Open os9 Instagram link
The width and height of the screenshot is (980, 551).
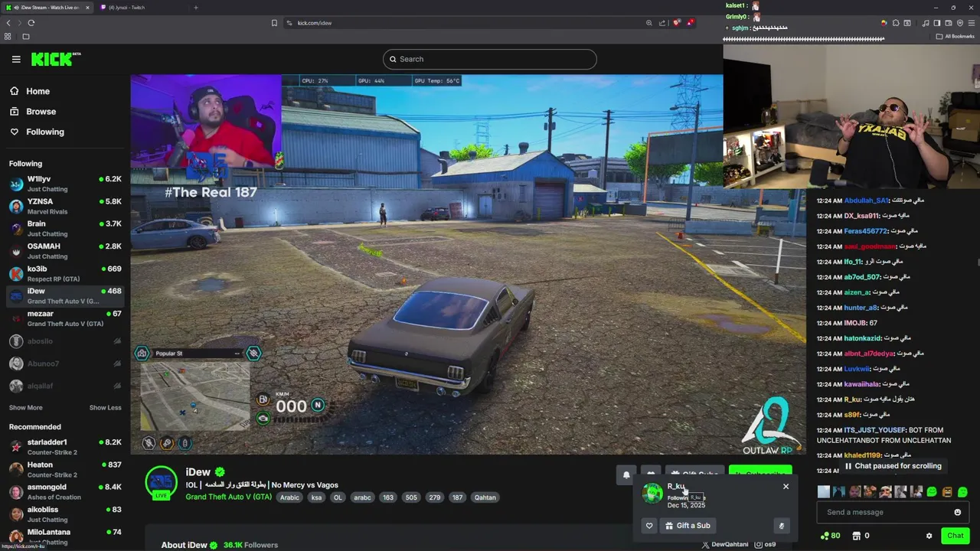(x=765, y=545)
